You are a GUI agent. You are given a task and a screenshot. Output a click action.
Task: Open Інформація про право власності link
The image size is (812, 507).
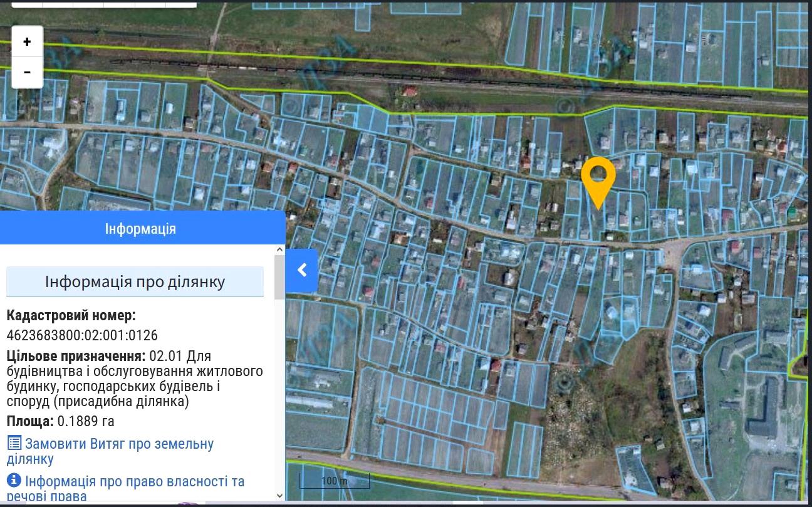[x=134, y=482]
